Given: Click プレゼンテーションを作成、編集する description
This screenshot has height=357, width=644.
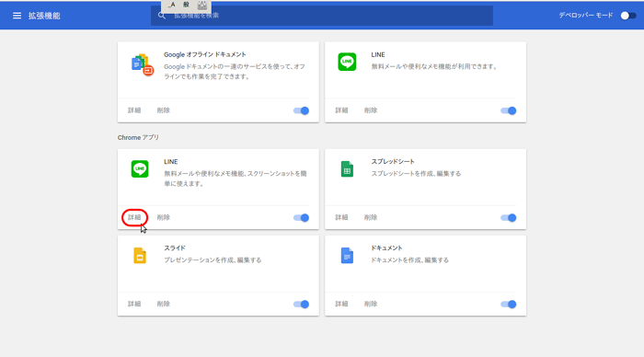Looking at the screenshot, I should 213,259.
